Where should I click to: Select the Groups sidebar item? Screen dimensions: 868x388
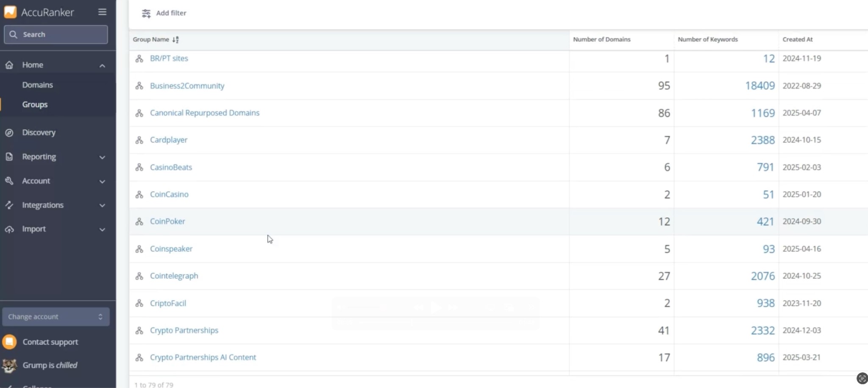click(x=35, y=104)
